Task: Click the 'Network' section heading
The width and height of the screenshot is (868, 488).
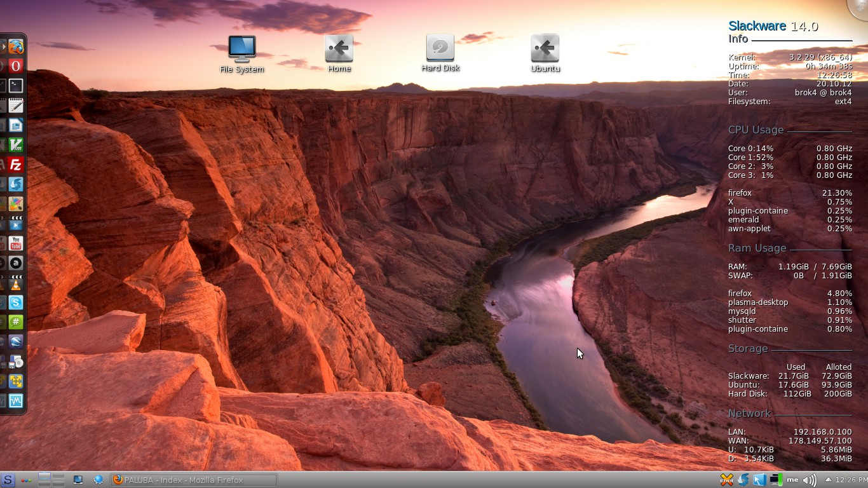Action: point(749,413)
